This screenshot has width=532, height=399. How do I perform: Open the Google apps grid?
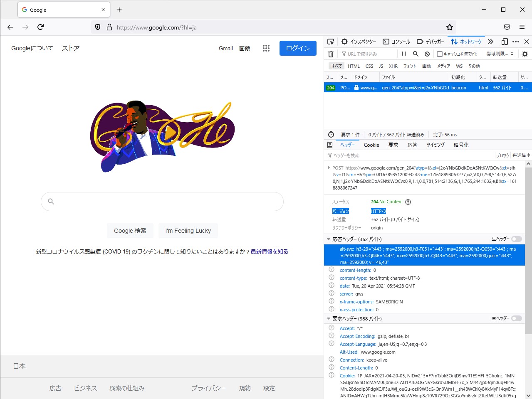266,48
